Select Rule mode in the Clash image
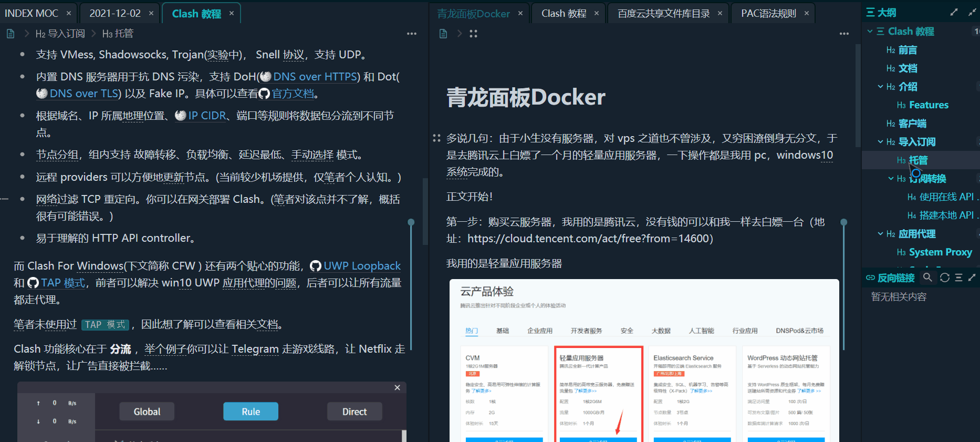 pos(251,412)
